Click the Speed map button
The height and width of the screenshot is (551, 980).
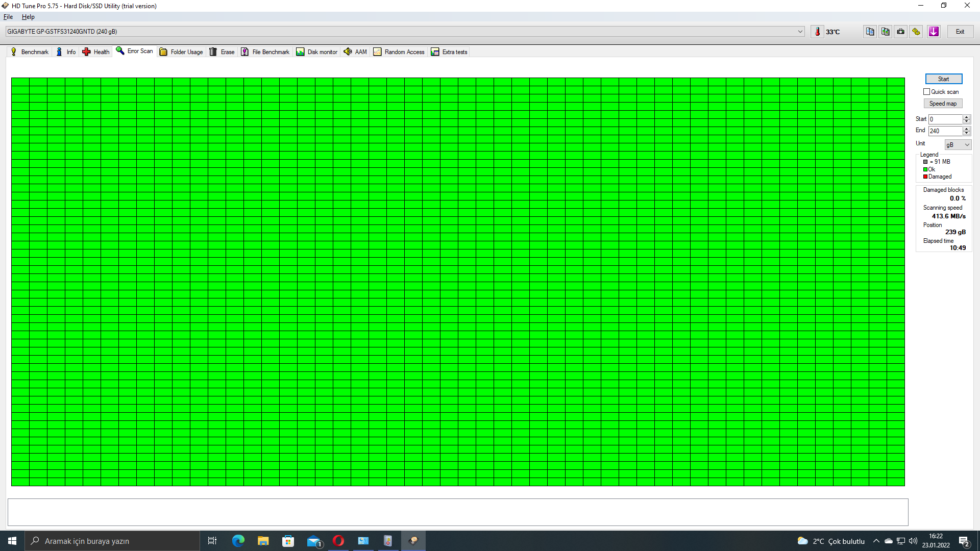pyautogui.click(x=943, y=104)
